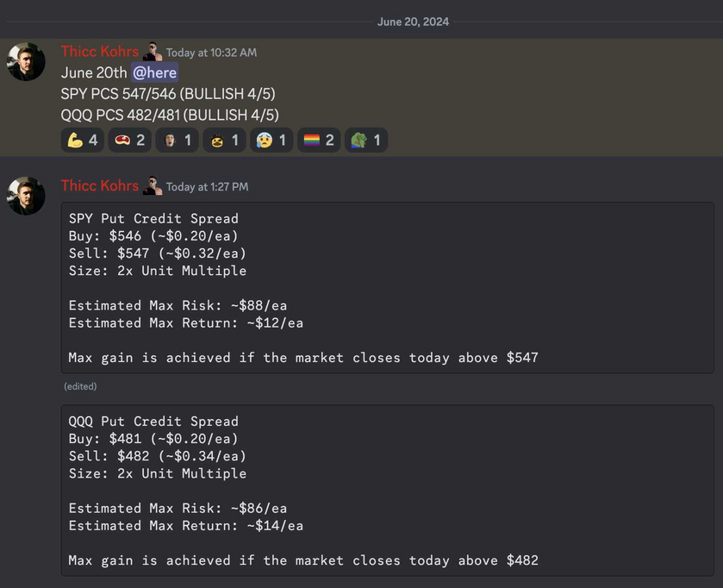Screen dimensions: 723x588
Task: Click the line SPY PCS 547/546 (BULLISH 4/5)
Action: pyautogui.click(x=168, y=94)
